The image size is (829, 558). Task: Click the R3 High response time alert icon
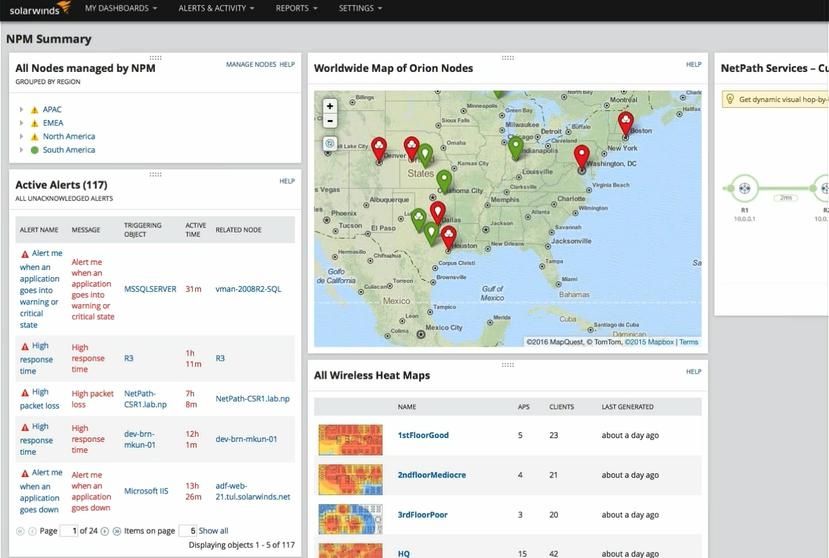pyautogui.click(x=25, y=346)
